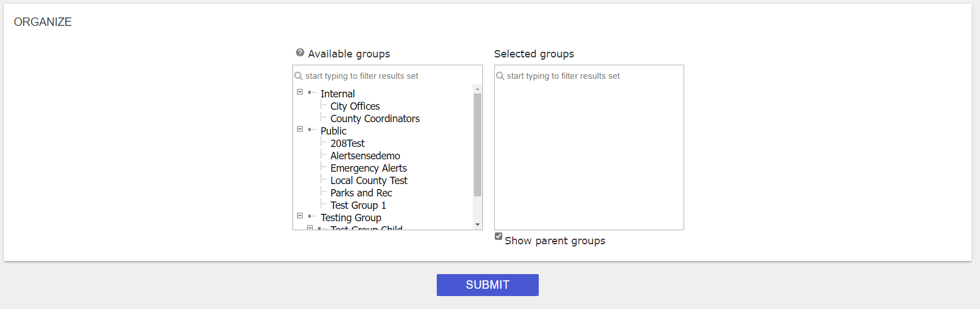Click the scrollbar up arrow in Available groups
The height and width of the screenshot is (309, 980).
(478, 89)
